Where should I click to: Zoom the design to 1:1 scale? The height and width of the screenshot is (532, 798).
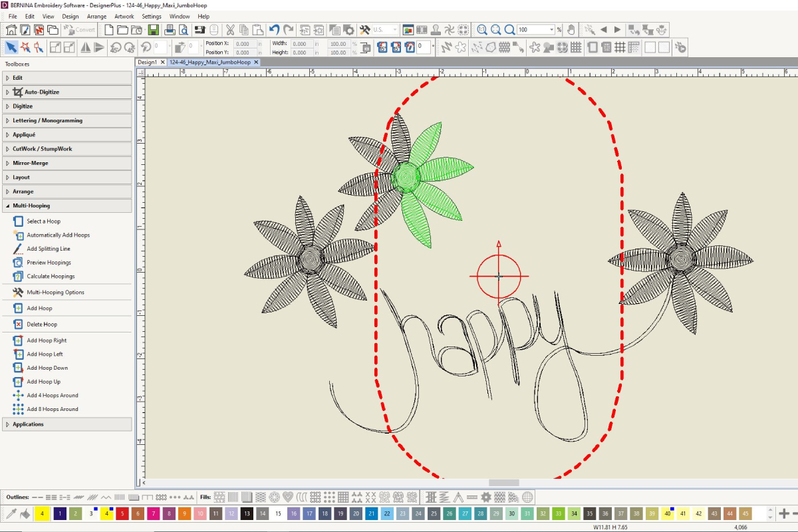click(x=483, y=29)
